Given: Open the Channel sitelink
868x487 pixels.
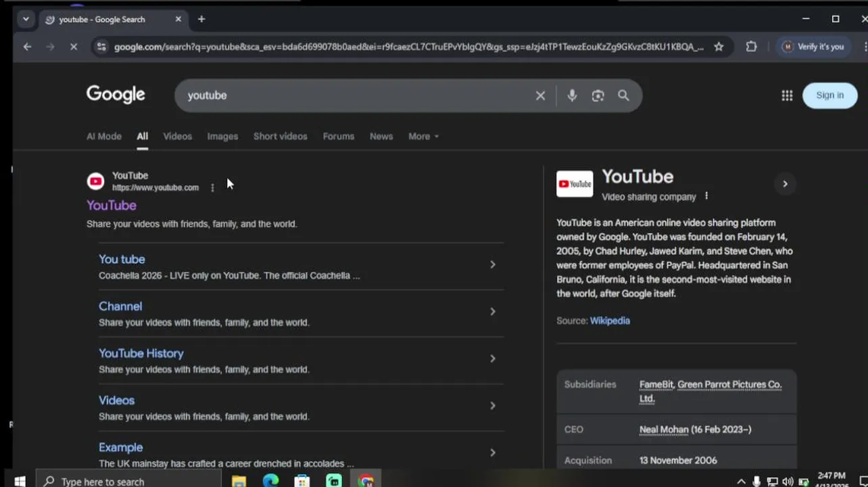Looking at the screenshot, I should 120,306.
